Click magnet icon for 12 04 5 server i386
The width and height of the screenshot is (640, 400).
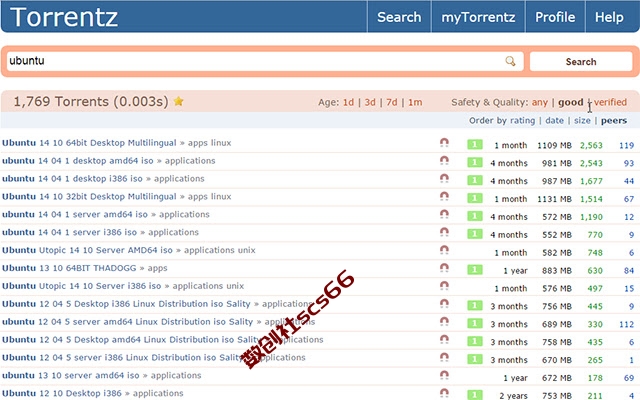coord(444,358)
